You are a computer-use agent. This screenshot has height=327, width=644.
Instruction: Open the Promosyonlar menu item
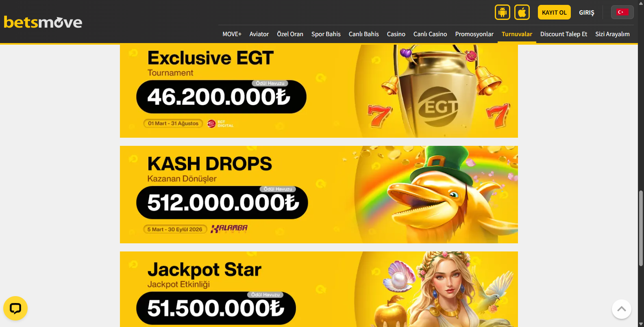(x=474, y=34)
